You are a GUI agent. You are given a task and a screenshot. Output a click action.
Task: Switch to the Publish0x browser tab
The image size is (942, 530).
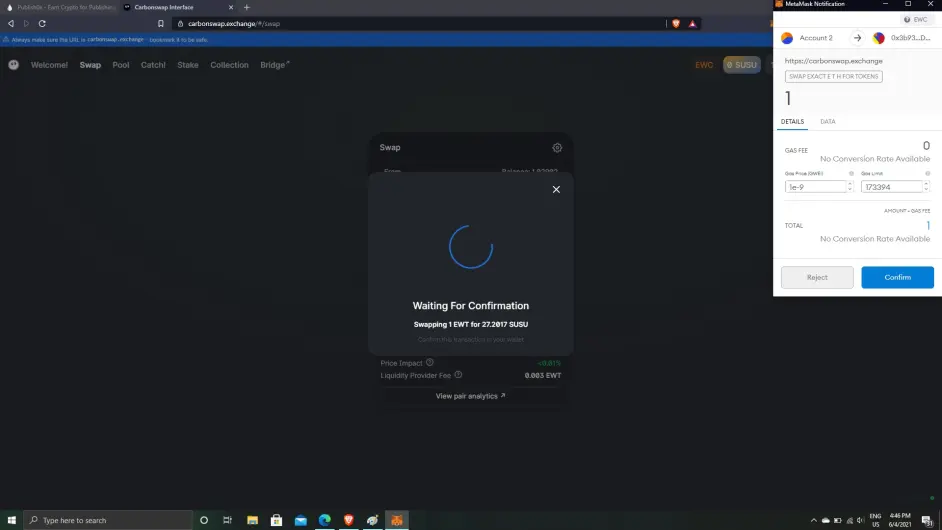point(61,7)
